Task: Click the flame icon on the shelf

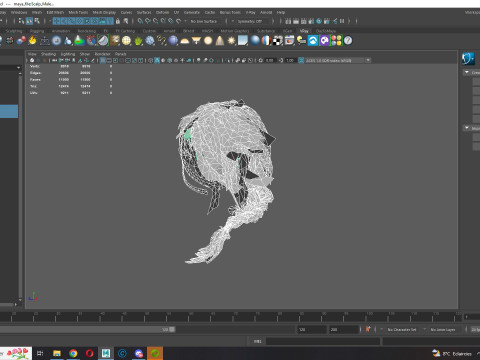Action: [x=33, y=41]
